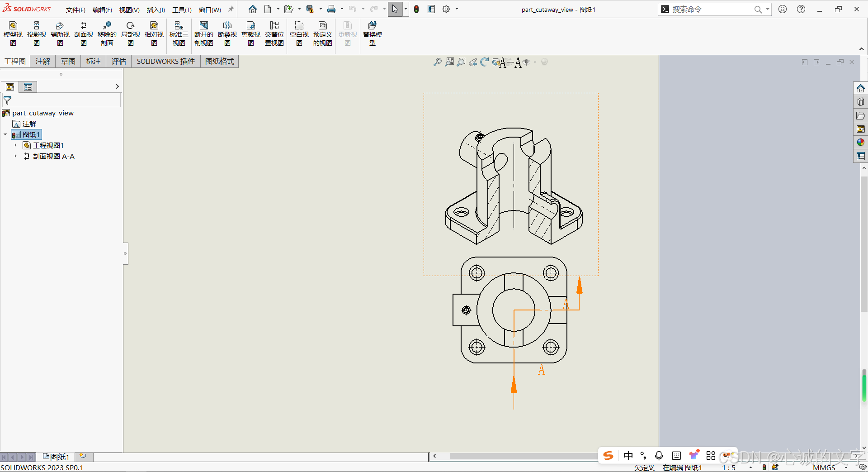868x472 pixels.
Task: Add a new sheet button
Action: click(83, 456)
